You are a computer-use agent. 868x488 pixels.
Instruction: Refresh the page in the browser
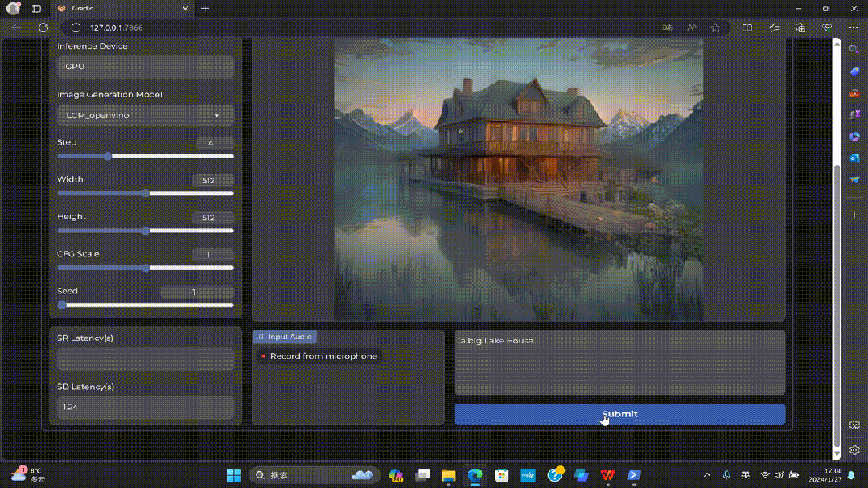[x=43, y=27]
